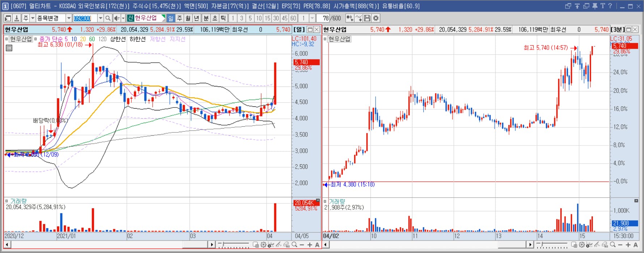Toggle the 지지선 support line indicator
644x253 pixels.
[x=177, y=39]
